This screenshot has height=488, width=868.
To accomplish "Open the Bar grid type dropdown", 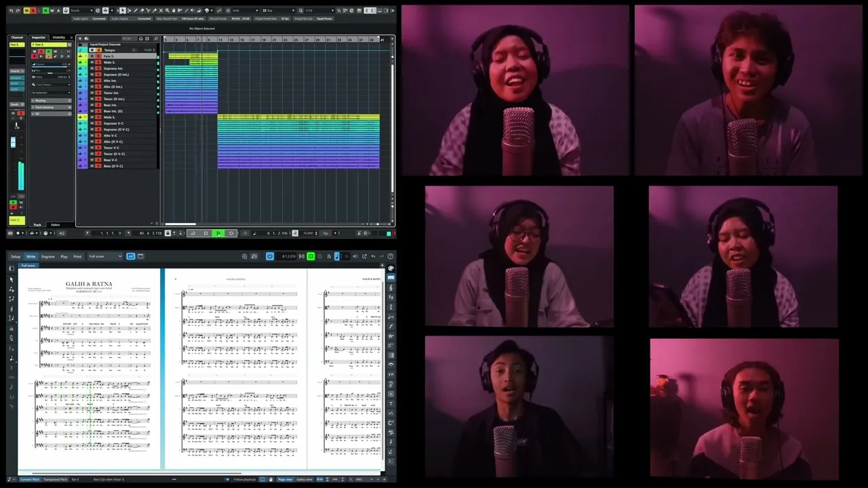I will 279,11.
